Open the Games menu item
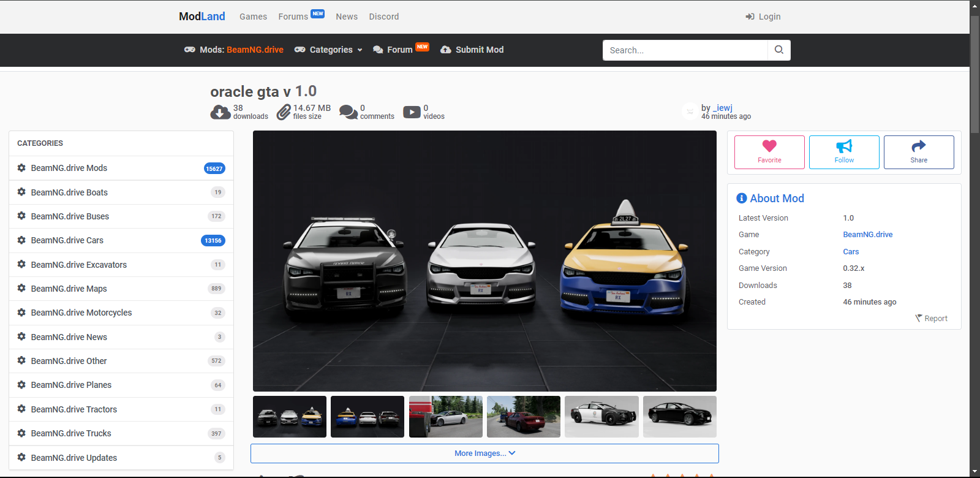The height and width of the screenshot is (478, 980). coord(253,17)
